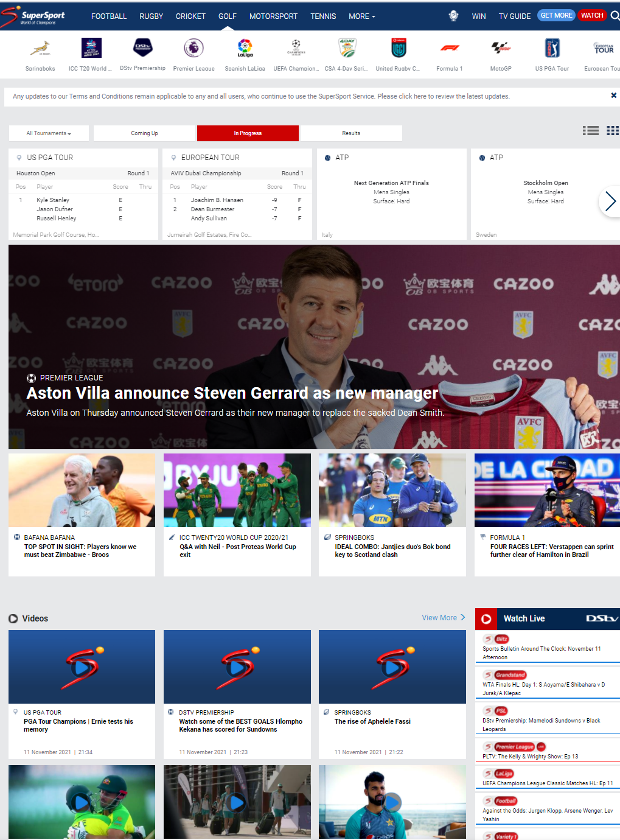Open the US PGA Tour Houston Open card

click(x=83, y=194)
